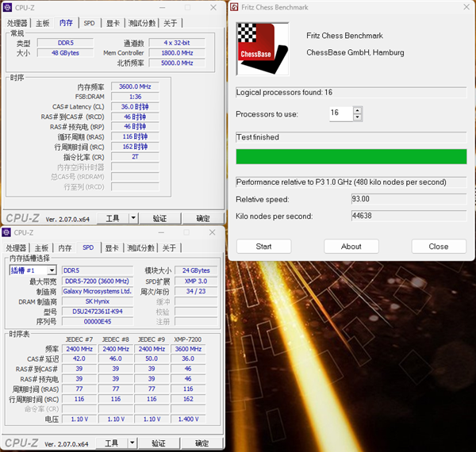
Task: Click 确定 button in the SPD window
Action: (203, 443)
